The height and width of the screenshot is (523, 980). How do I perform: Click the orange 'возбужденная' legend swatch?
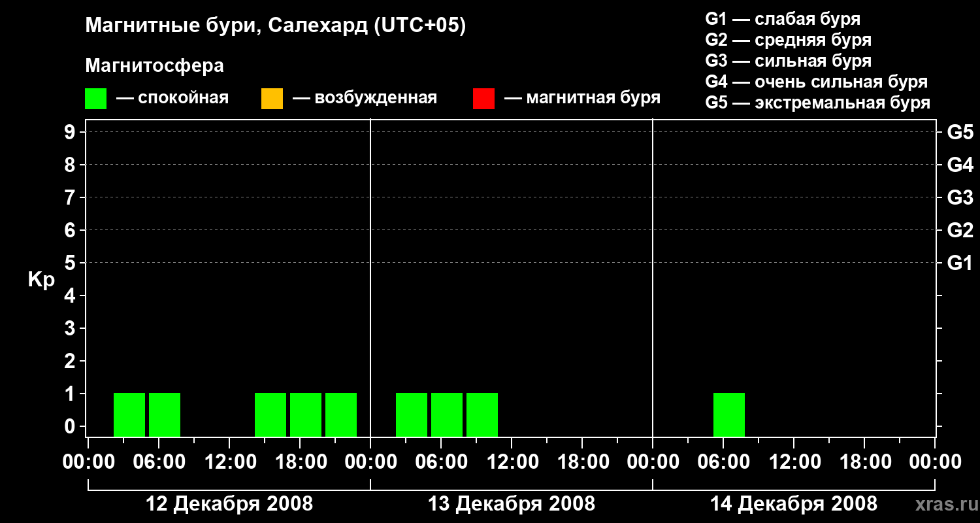[272, 99]
